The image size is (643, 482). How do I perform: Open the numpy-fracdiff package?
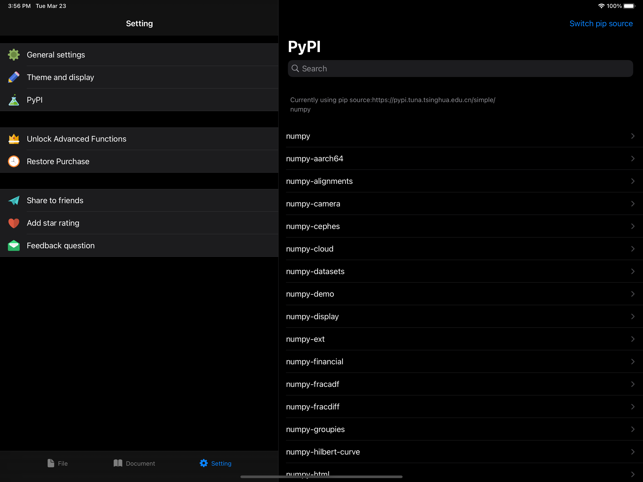click(x=460, y=407)
